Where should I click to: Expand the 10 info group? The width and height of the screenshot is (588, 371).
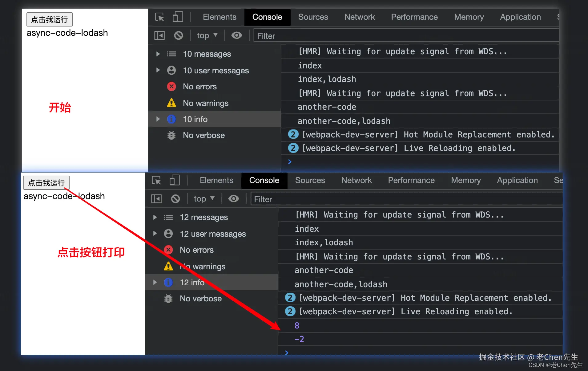pos(158,119)
